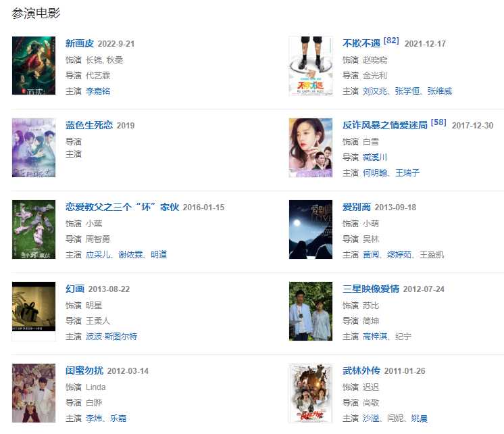
Task: Open the 三星映像爱情 title link
Action: click(x=371, y=289)
